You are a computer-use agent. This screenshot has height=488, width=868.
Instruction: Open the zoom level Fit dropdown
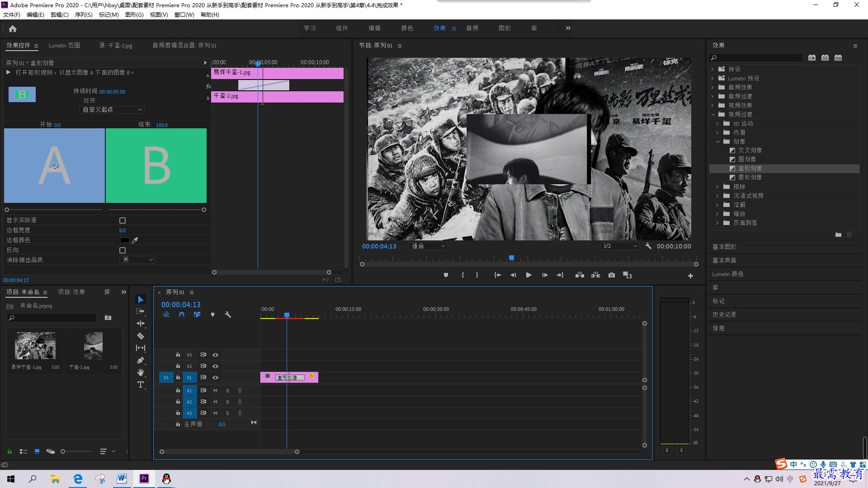pyautogui.click(x=428, y=246)
